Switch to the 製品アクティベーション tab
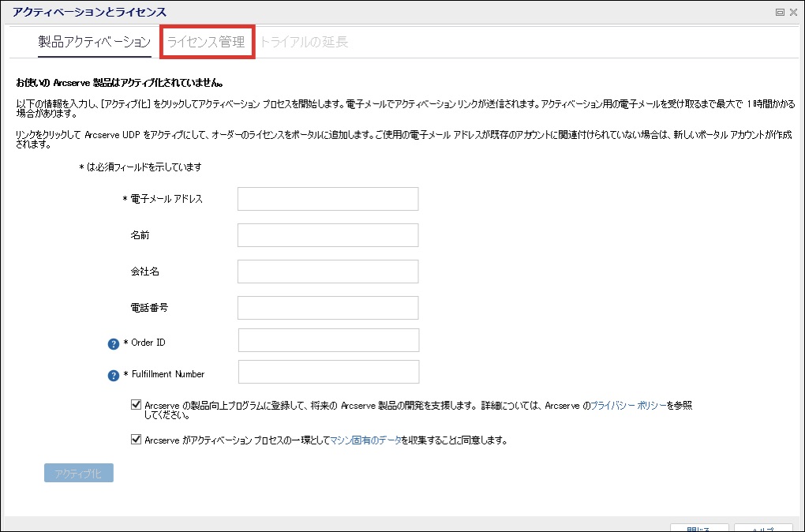This screenshot has height=532, width=805. tap(95, 42)
